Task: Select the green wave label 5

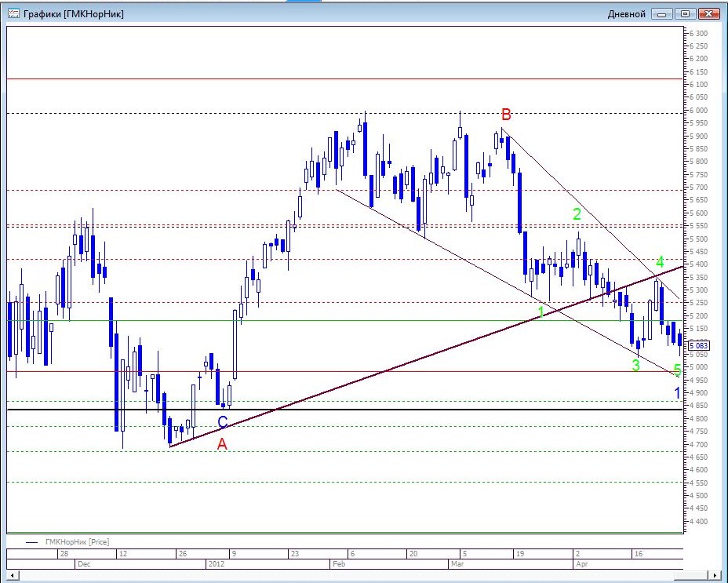Action: pos(677,370)
